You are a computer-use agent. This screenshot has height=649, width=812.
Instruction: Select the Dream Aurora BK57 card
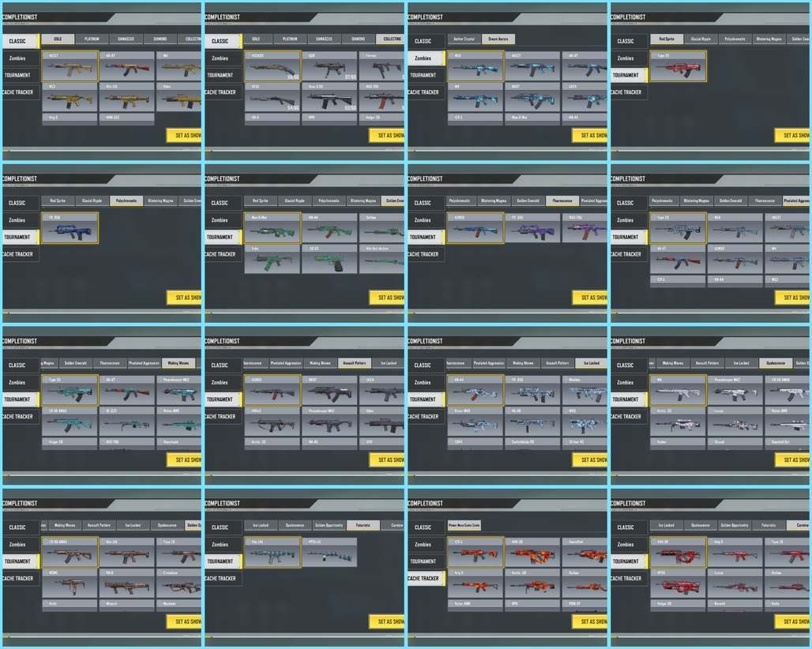(532, 97)
